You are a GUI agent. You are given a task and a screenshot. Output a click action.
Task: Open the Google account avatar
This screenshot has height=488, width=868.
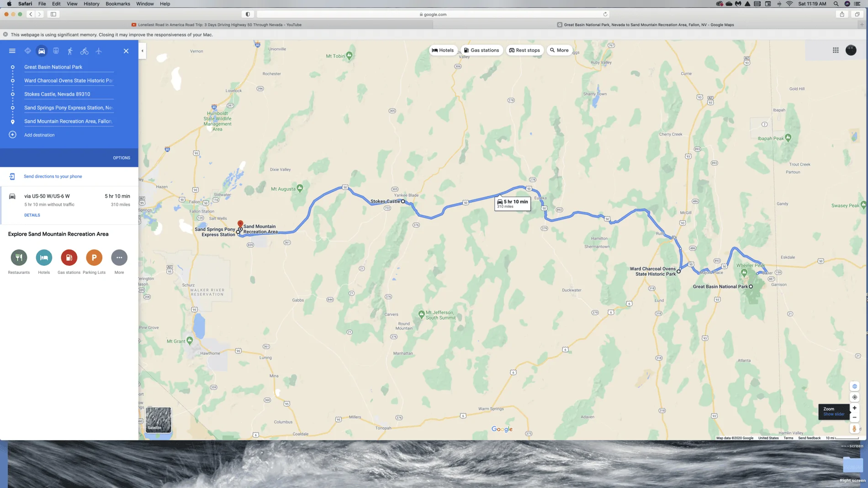point(851,50)
